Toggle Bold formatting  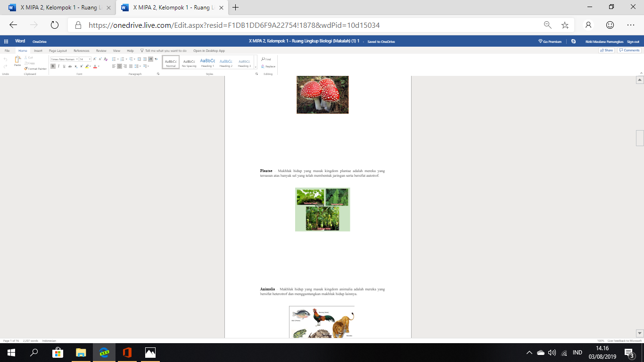(53, 66)
